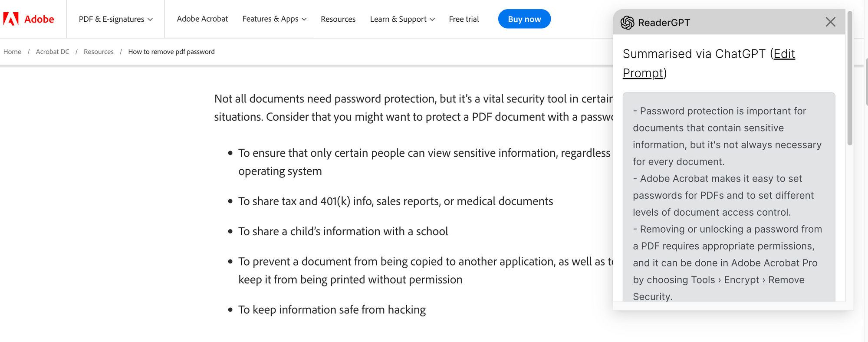
Task: Open Learn & Support dropdown
Action: click(x=402, y=19)
